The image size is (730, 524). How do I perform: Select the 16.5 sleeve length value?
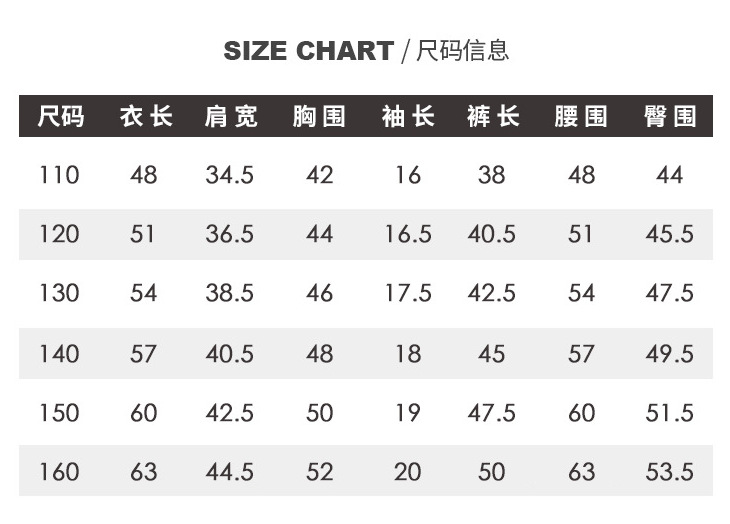coord(408,234)
